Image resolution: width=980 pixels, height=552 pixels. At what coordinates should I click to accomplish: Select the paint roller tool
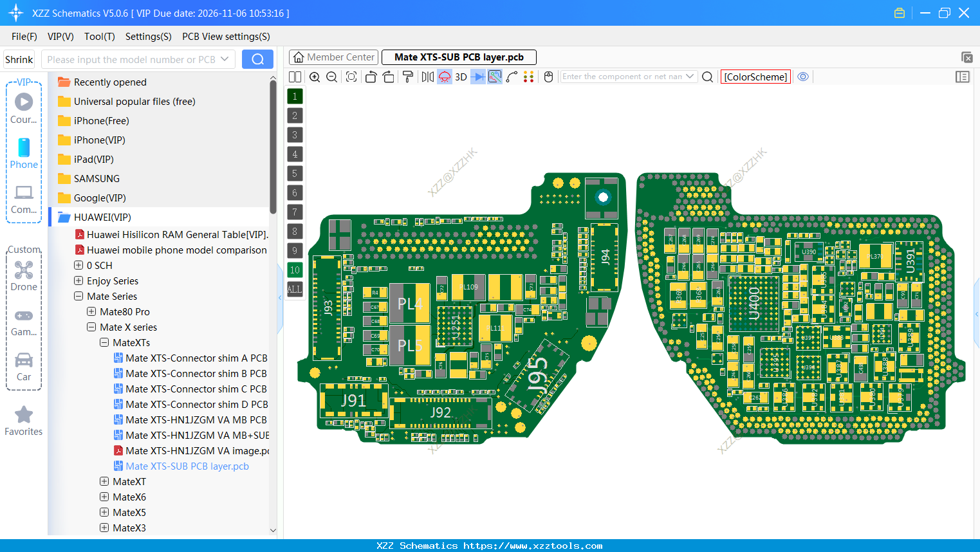click(407, 77)
